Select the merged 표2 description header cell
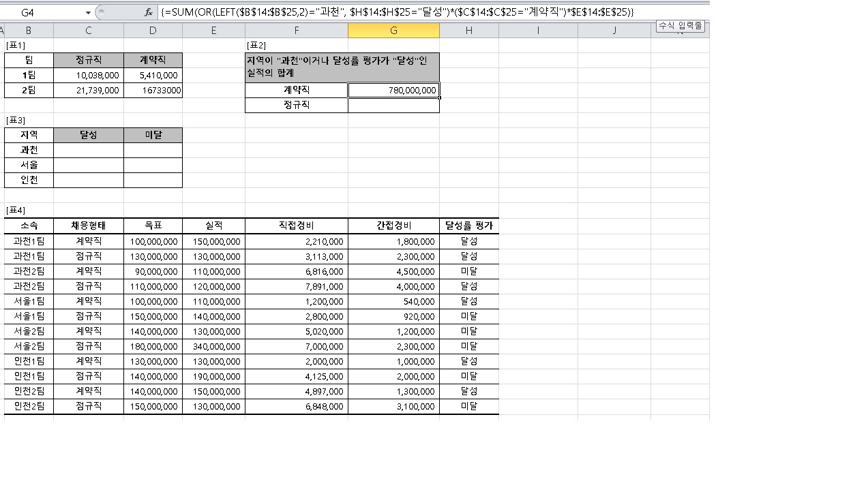 [x=342, y=67]
